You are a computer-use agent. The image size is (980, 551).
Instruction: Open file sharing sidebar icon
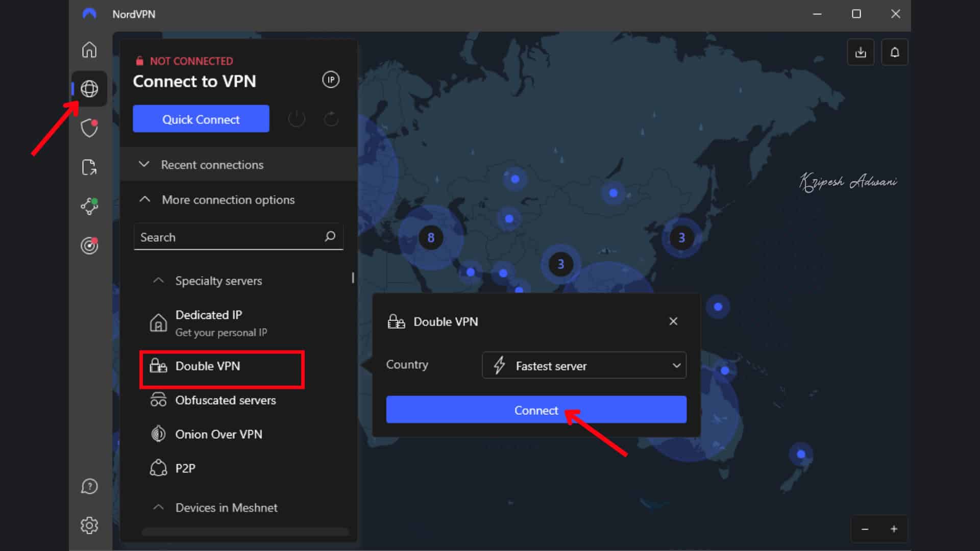pyautogui.click(x=89, y=167)
